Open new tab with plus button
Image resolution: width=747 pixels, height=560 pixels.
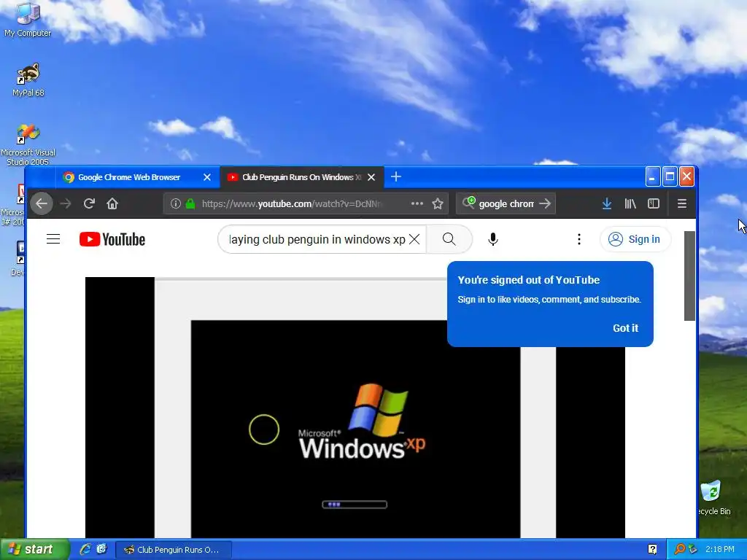(x=396, y=176)
